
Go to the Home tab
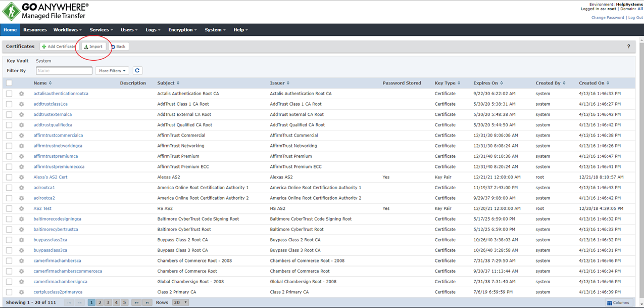pyautogui.click(x=10, y=30)
